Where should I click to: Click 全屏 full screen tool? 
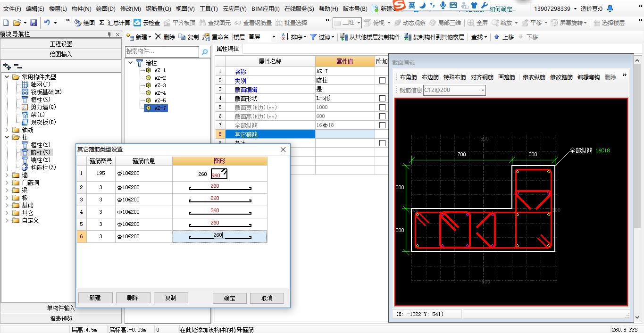coord(477,23)
